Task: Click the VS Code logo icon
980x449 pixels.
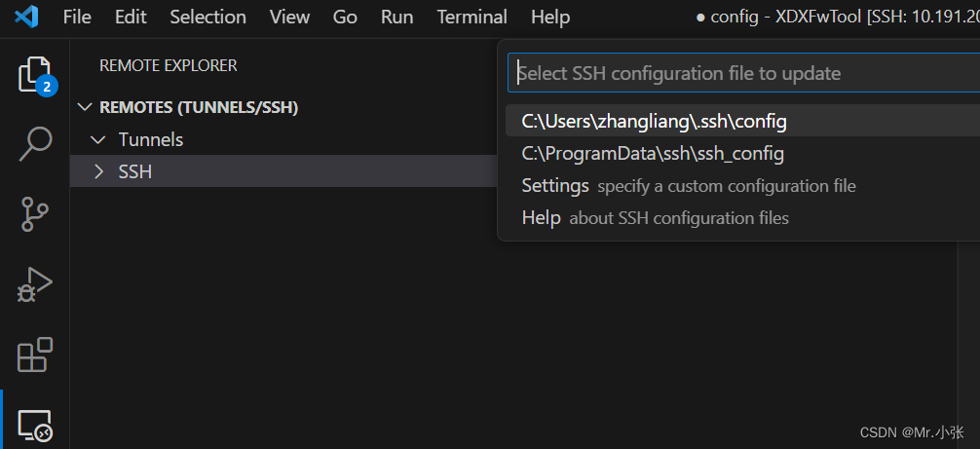Action: point(26,17)
